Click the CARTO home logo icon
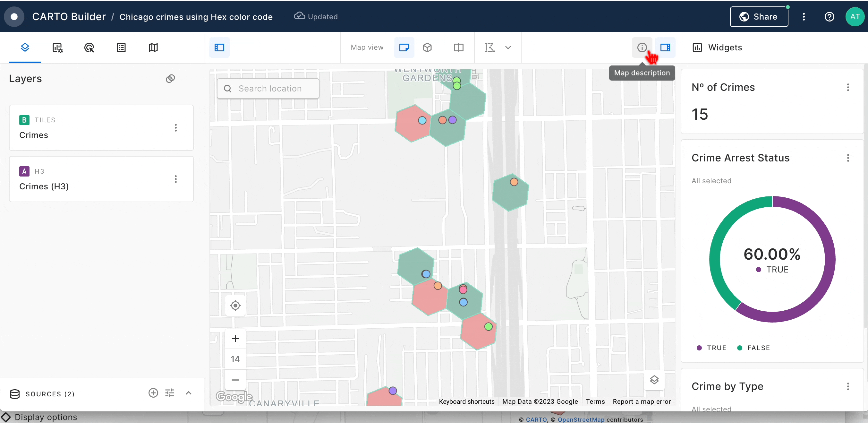This screenshot has width=868, height=423. click(14, 16)
